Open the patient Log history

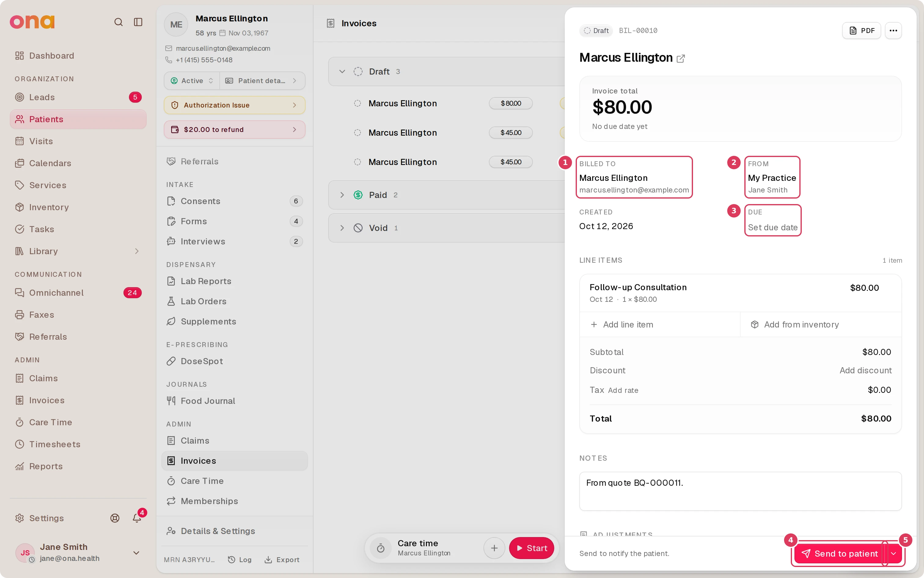(240, 560)
